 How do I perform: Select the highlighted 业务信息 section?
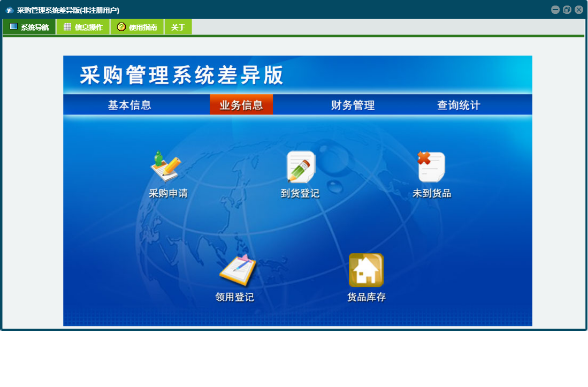(x=241, y=105)
